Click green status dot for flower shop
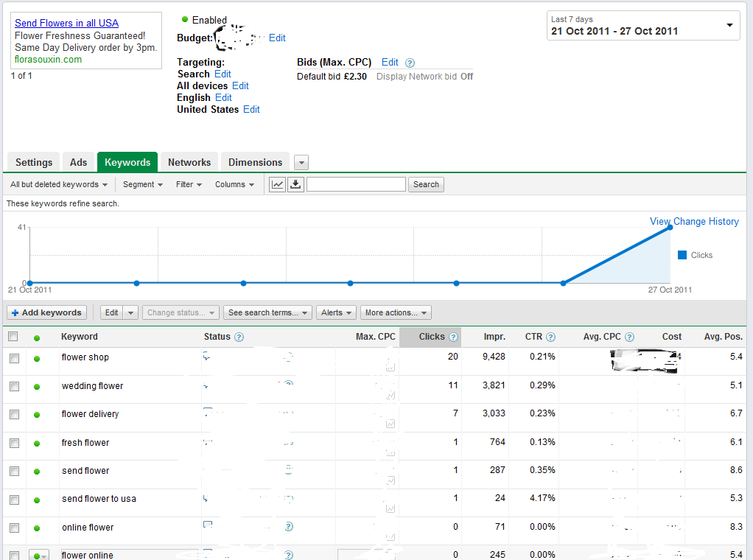This screenshot has height=560, width=753. (x=37, y=359)
